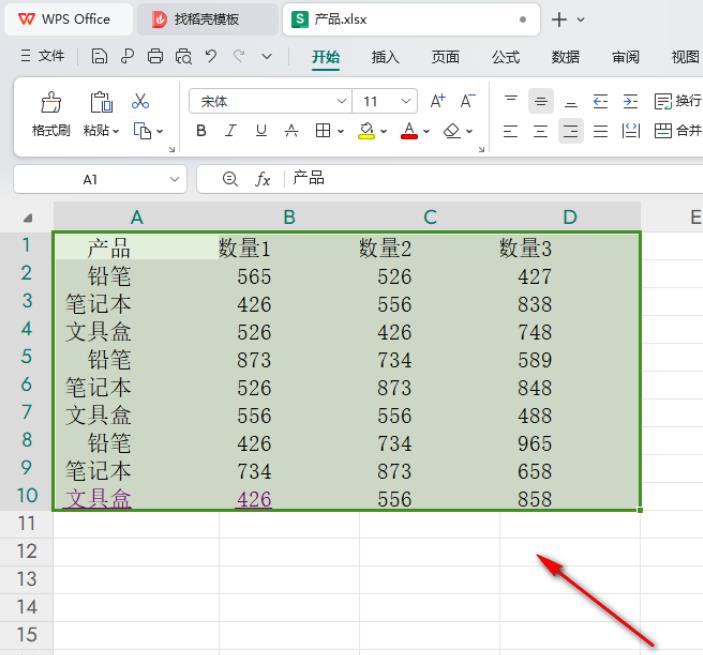Click the 换行 wrap text button

[x=678, y=101]
